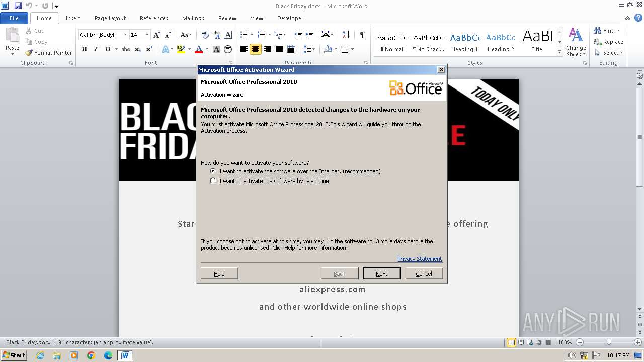Screen dimensions: 644x362
Task: Click the Format Painter tool
Action: point(49,53)
